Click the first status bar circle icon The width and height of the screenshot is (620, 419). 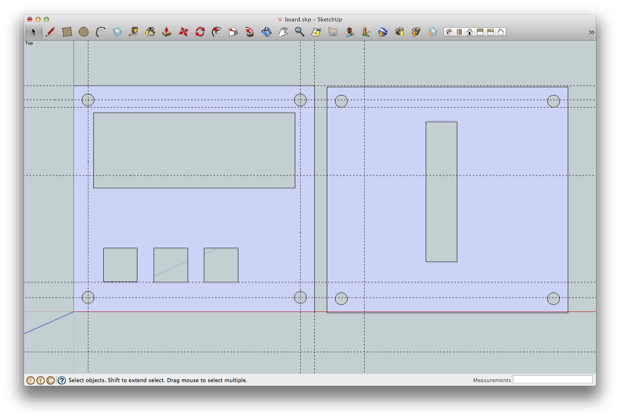coord(30,380)
